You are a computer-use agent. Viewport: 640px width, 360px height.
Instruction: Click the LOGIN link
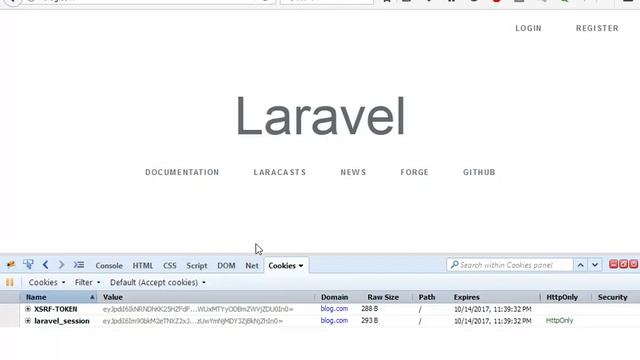coord(528,28)
